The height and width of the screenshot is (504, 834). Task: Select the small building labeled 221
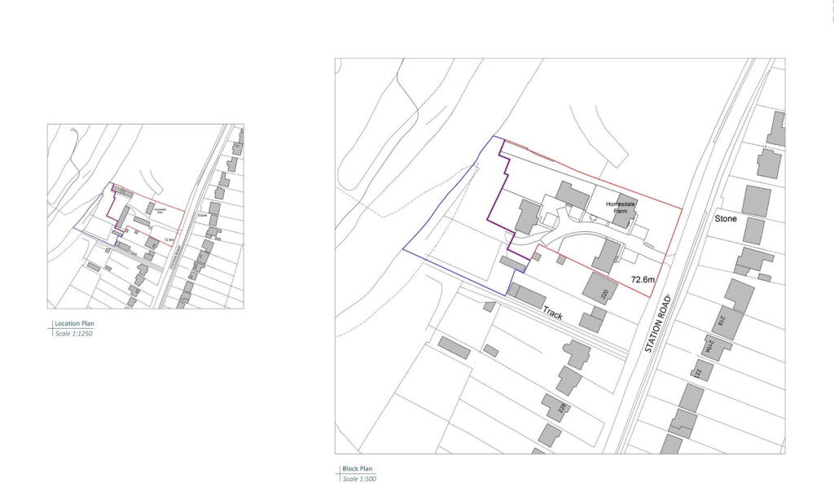[x=700, y=372]
